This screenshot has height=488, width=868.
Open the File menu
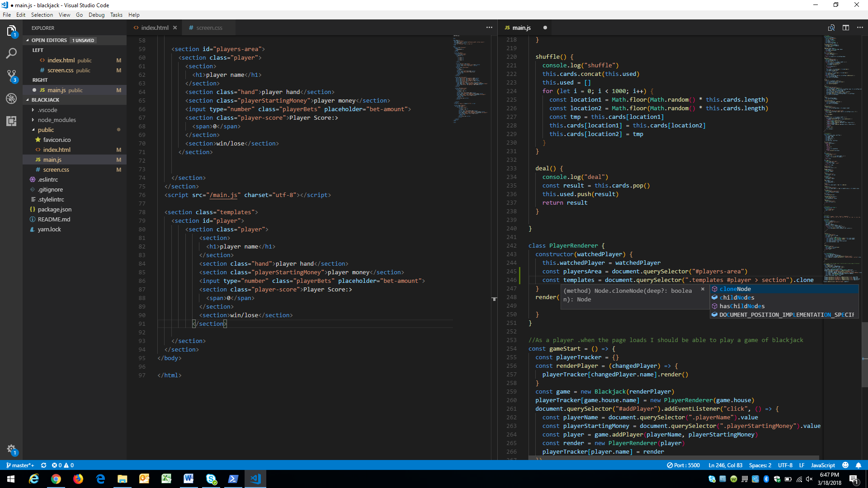click(7, 14)
